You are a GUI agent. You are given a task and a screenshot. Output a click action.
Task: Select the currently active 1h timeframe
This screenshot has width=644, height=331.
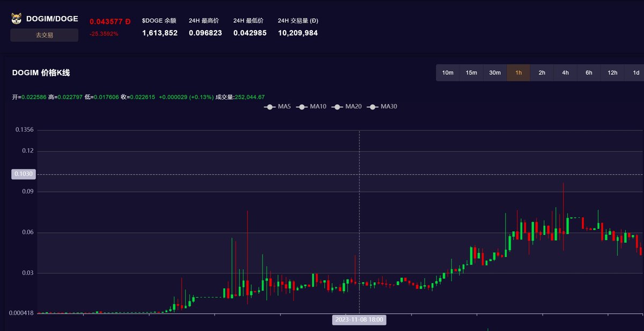(517, 73)
